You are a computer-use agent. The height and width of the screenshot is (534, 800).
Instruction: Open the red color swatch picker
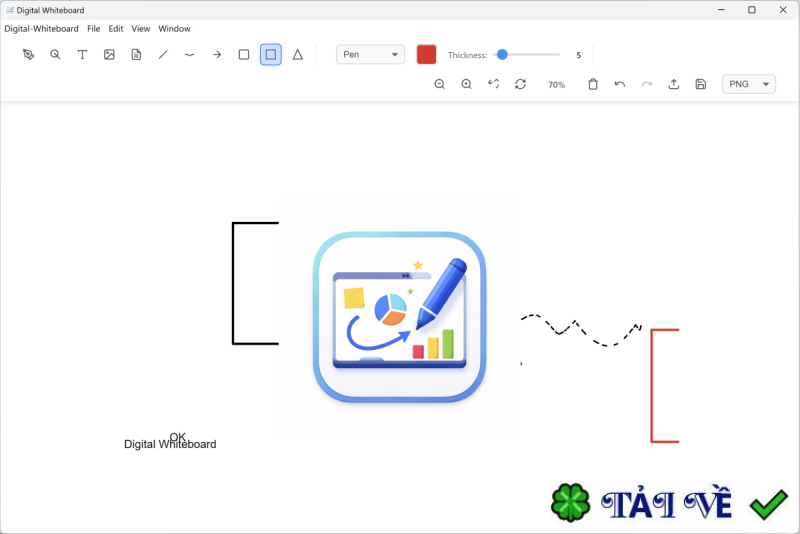click(427, 55)
